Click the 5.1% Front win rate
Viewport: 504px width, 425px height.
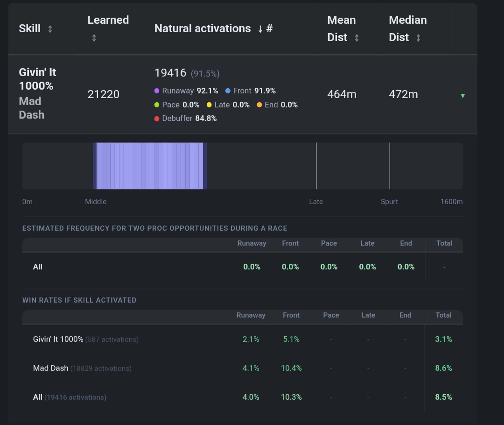(x=291, y=340)
